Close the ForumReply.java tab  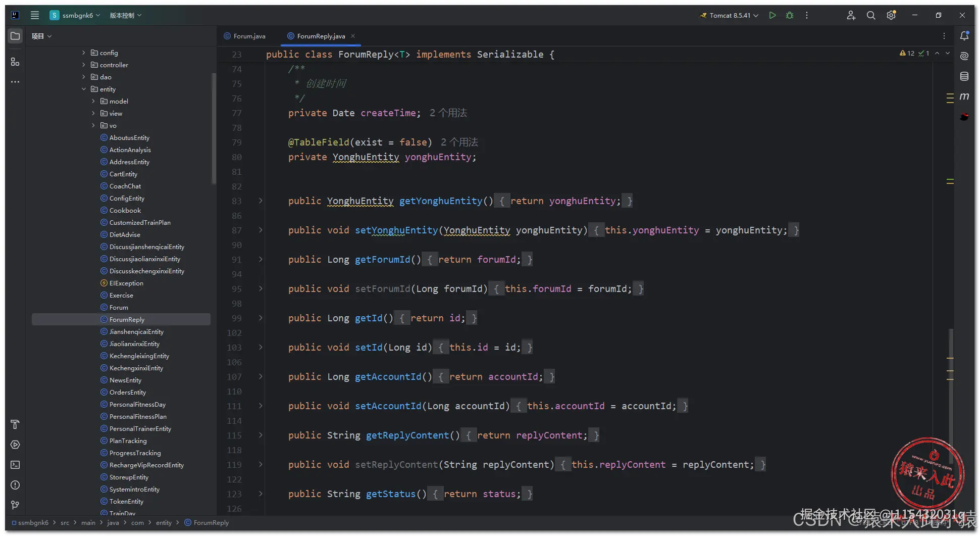click(x=353, y=36)
